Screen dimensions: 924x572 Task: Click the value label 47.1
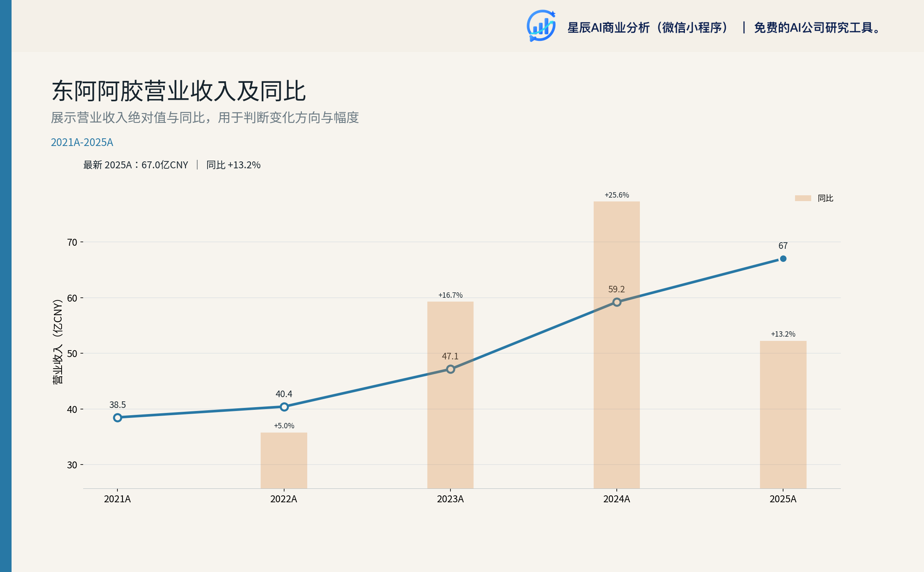450,356
